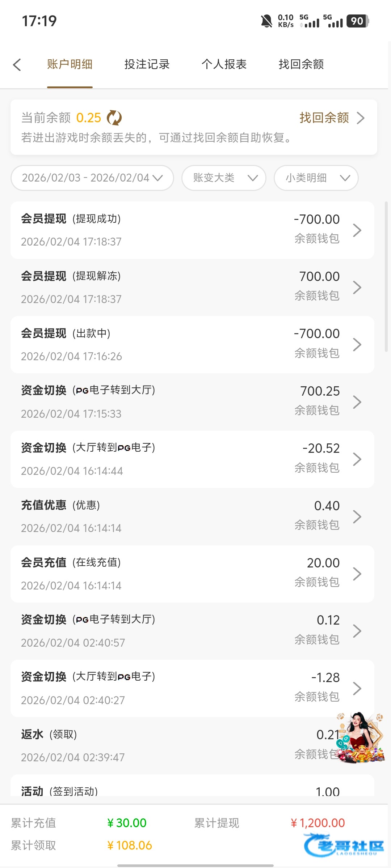Expand the 账变大类 filter dropdown
Screen dimensions: 391x868
click(224, 178)
